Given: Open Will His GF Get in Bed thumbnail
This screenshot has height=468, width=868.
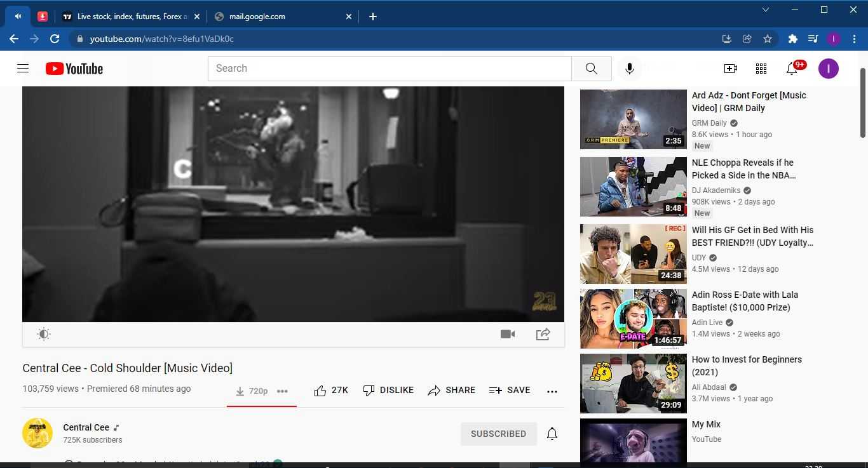Looking at the screenshot, I should tap(634, 254).
